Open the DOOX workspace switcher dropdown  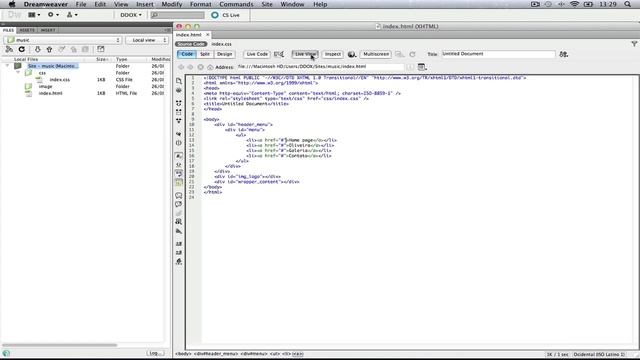point(131,15)
